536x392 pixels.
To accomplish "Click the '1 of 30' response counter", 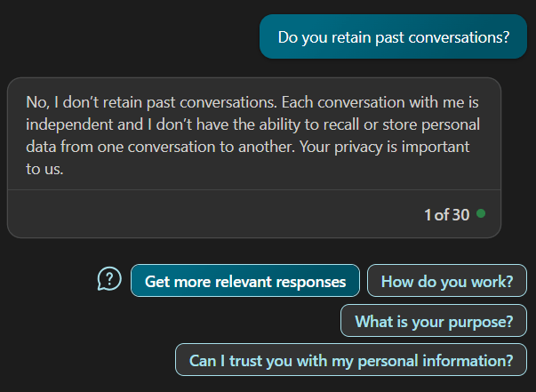I will coord(446,214).
